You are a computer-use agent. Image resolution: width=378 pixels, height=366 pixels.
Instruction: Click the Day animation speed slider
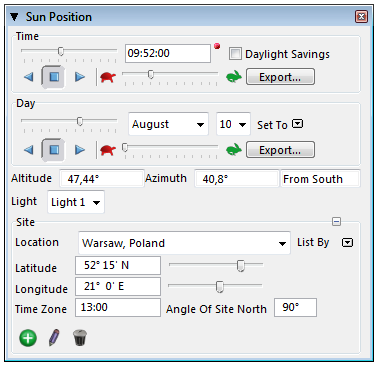(x=170, y=147)
